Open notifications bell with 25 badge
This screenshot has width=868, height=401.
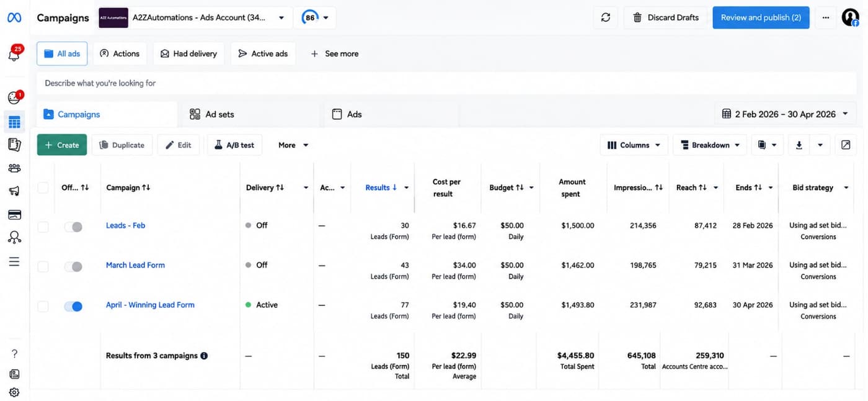[14, 54]
